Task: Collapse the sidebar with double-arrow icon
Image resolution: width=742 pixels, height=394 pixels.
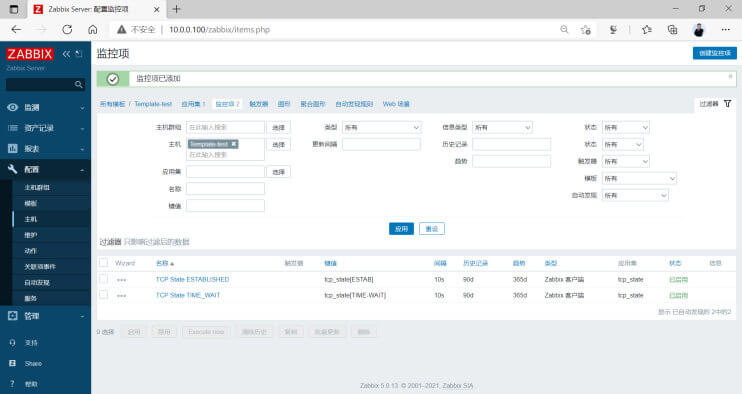Action: coord(66,54)
